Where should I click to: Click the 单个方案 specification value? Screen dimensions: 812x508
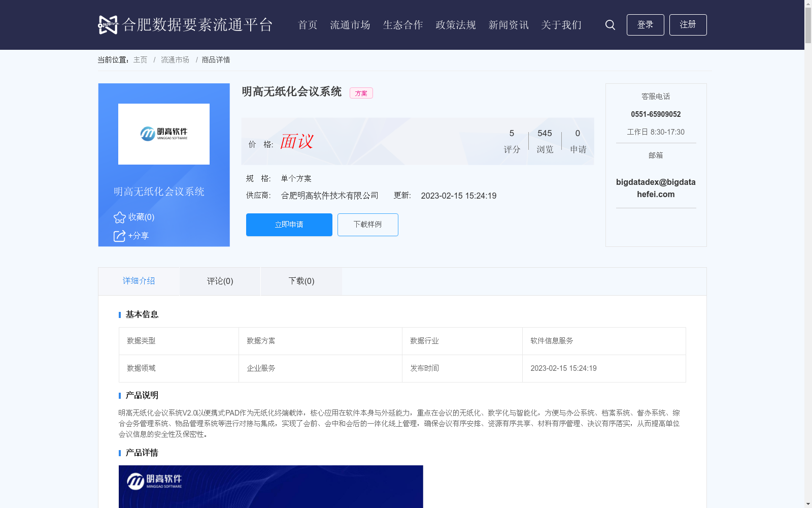point(296,178)
